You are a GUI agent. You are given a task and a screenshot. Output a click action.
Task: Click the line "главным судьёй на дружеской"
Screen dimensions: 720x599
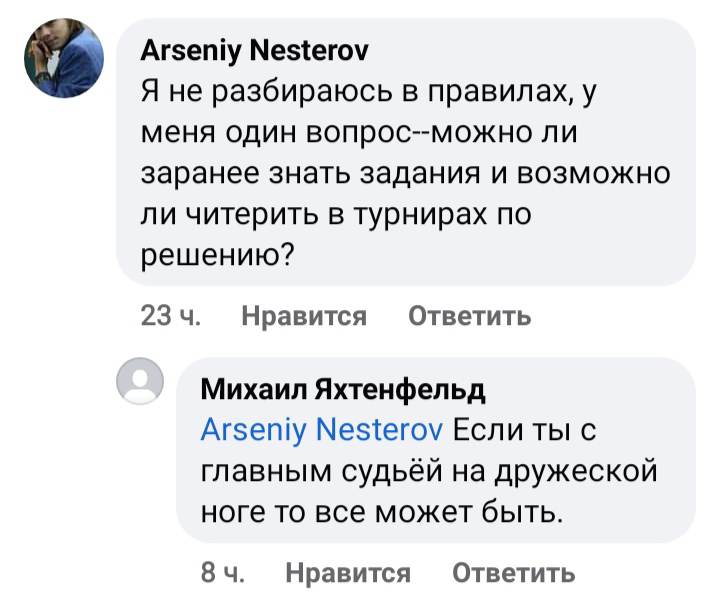(x=428, y=470)
